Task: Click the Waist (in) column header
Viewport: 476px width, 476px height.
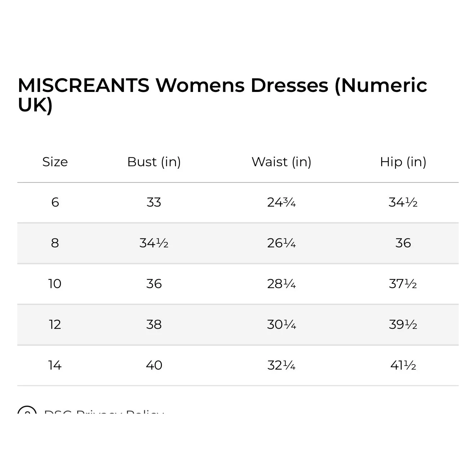Action: tap(281, 162)
